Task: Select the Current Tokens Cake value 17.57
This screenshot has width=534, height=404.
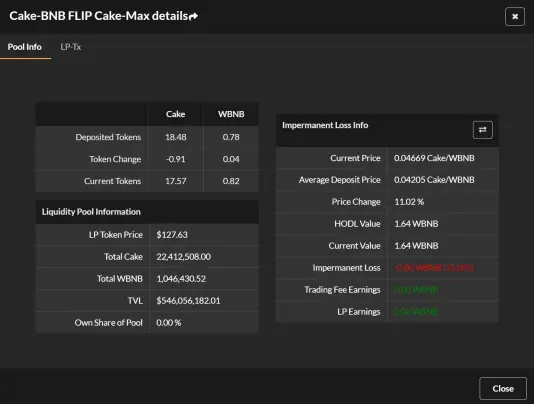Action: pos(176,181)
